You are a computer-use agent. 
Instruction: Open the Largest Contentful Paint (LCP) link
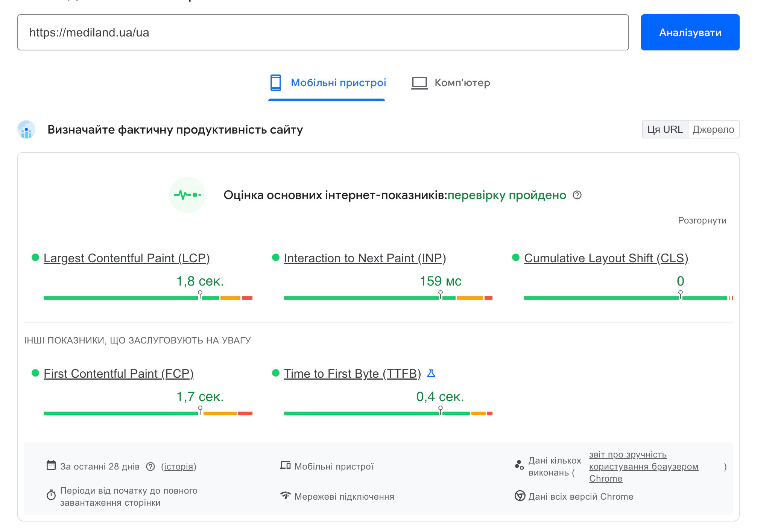pyautogui.click(x=126, y=258)
